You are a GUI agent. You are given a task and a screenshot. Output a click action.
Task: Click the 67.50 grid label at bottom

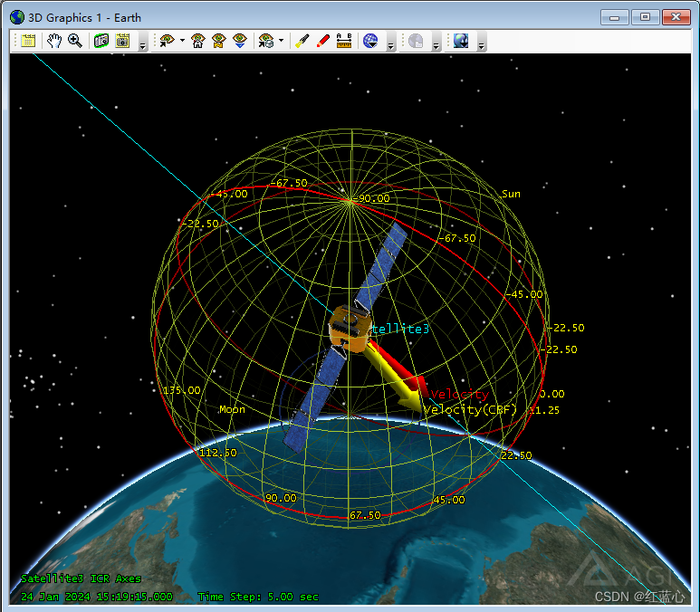(x=365, y=515)
